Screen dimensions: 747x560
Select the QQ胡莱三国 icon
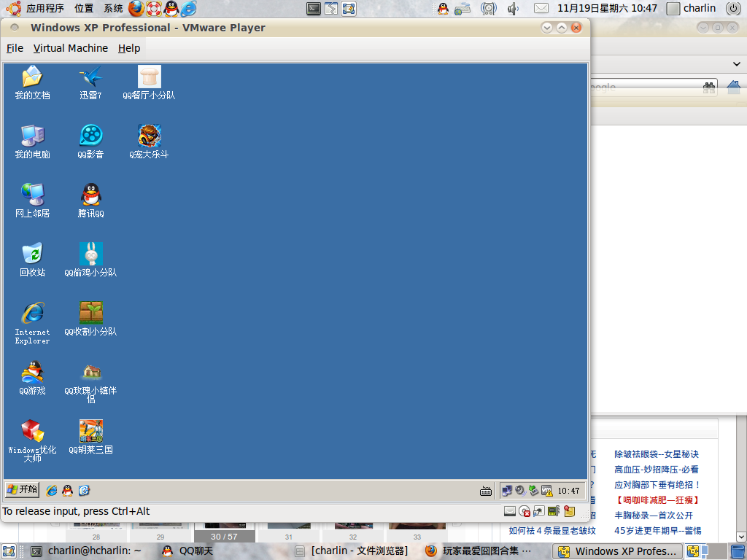(90, 437)
